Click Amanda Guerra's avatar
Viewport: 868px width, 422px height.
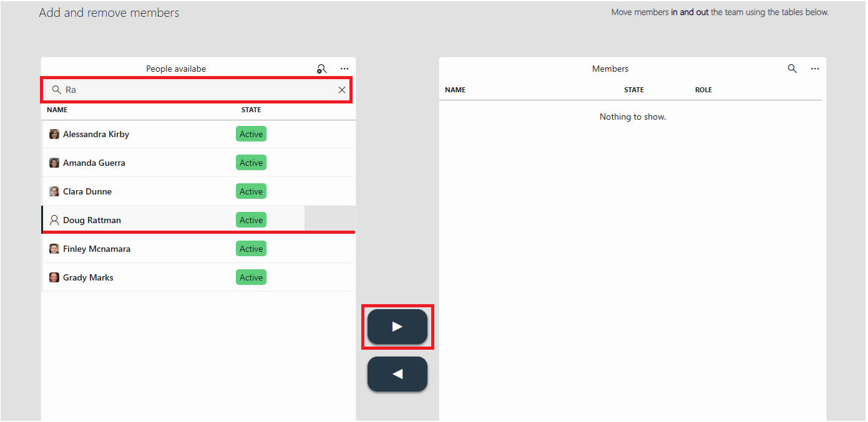coord(54,163)
